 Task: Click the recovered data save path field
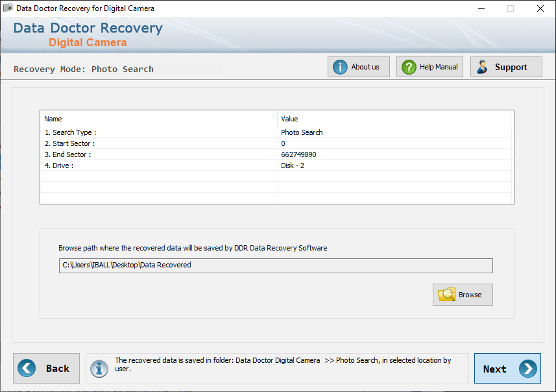(276, 265)
